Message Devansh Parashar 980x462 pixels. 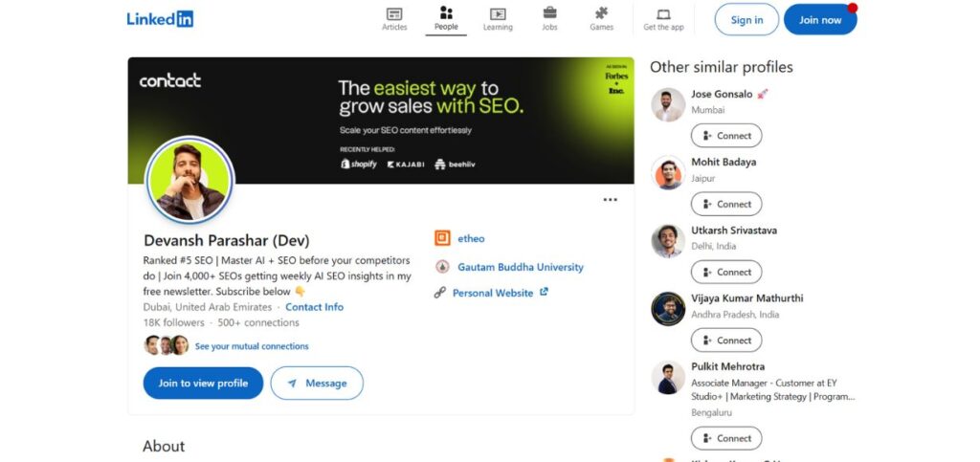coord(317,384)
